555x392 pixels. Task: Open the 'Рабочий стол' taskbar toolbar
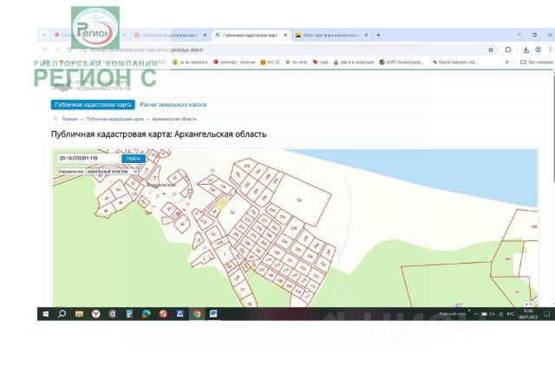452,314
